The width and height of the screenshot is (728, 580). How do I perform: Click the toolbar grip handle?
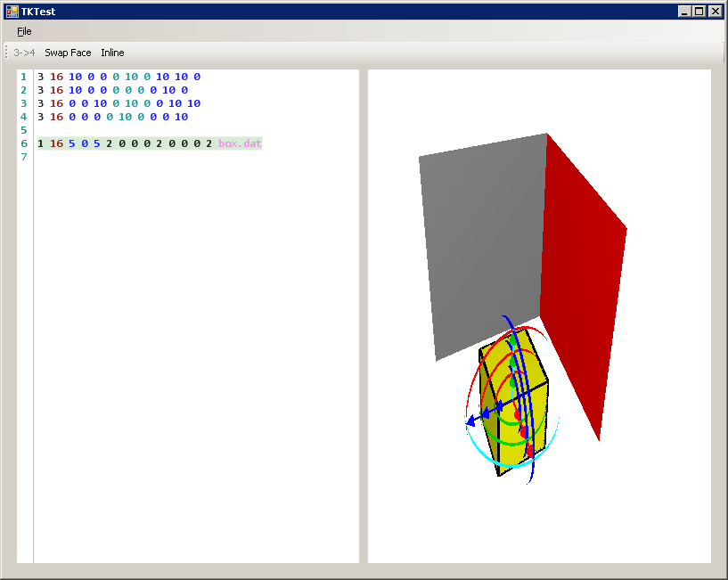pos(6,53)
